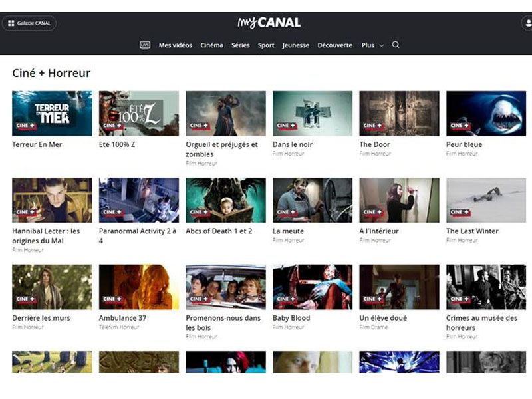Click The Last Winter title text

pos(472,231)
